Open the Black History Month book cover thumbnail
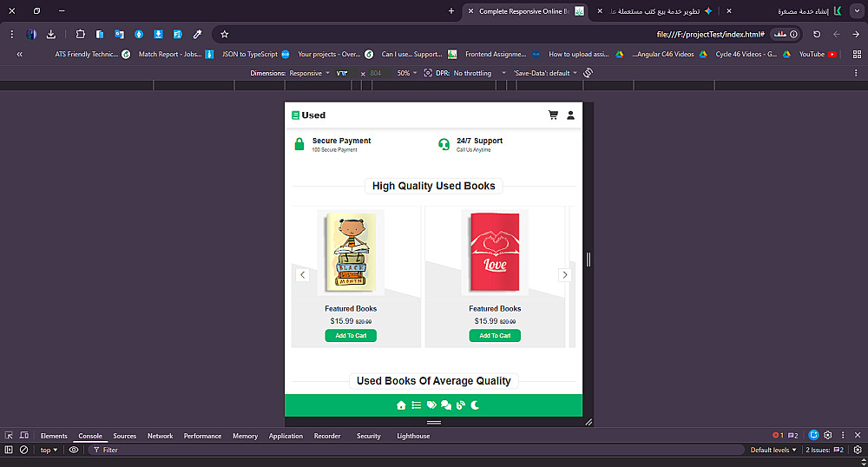The width and height of the screenshot is (868, 467). (x=351, y=253)
